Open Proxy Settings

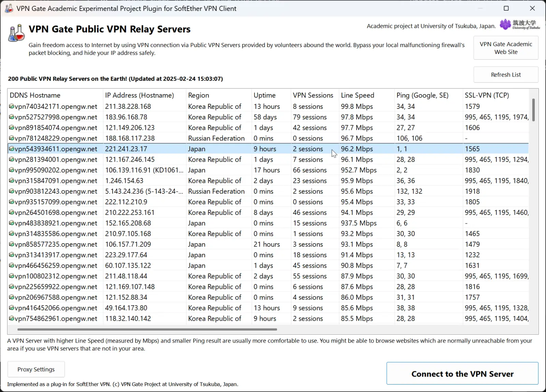(x=36, y=369)
